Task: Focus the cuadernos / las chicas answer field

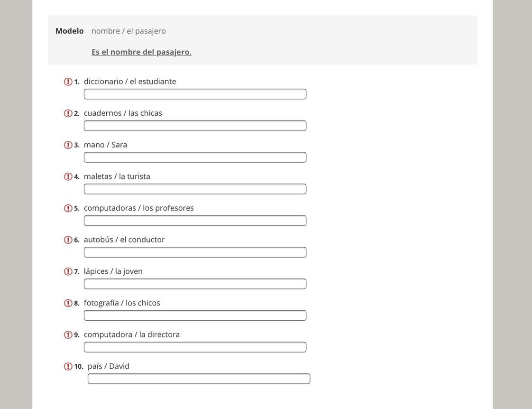Action: 195,126
